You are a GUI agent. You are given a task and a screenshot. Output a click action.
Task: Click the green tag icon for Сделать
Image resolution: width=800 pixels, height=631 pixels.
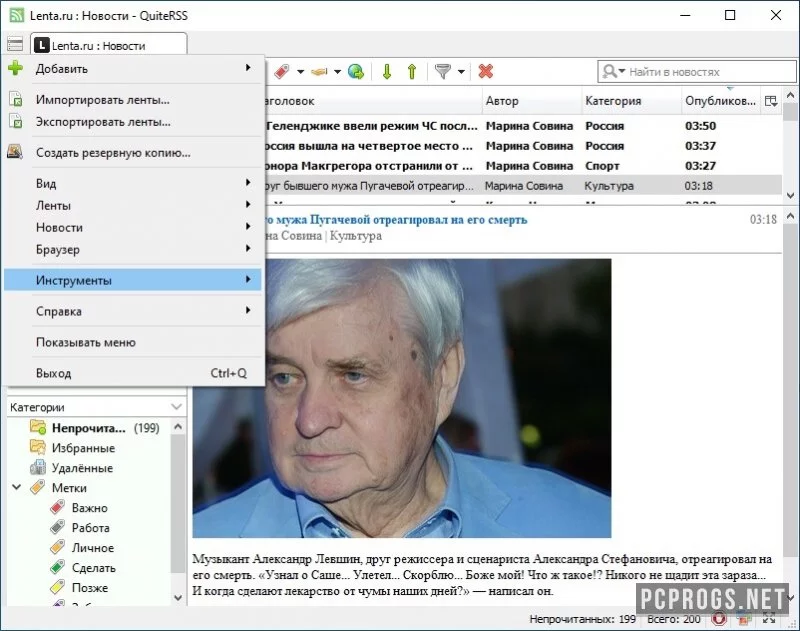58,567
